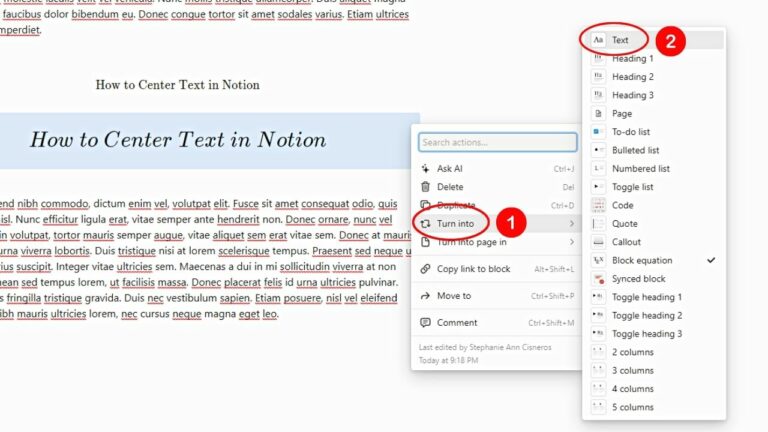Click the Toggle heading 2 icon

[x=598, y=315]
